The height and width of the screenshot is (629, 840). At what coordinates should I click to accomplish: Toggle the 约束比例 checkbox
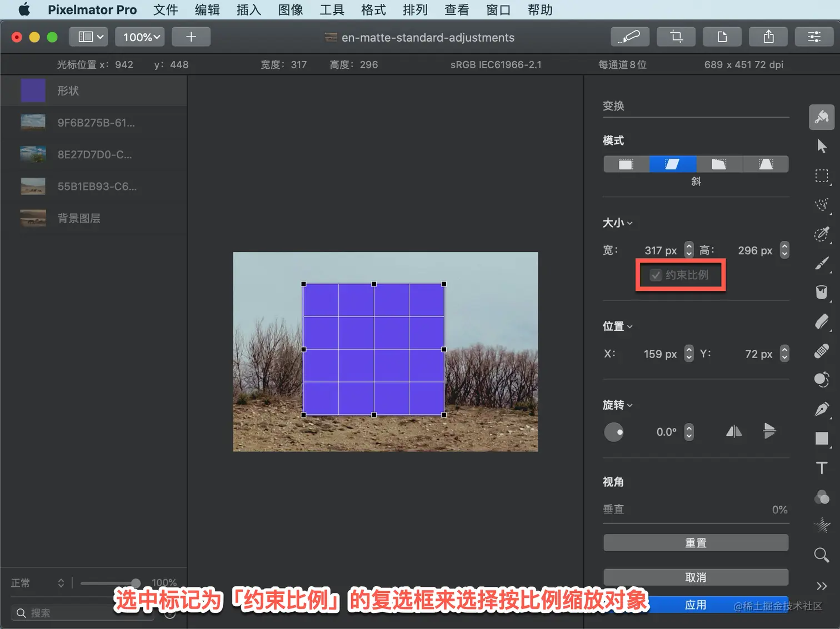656,275
